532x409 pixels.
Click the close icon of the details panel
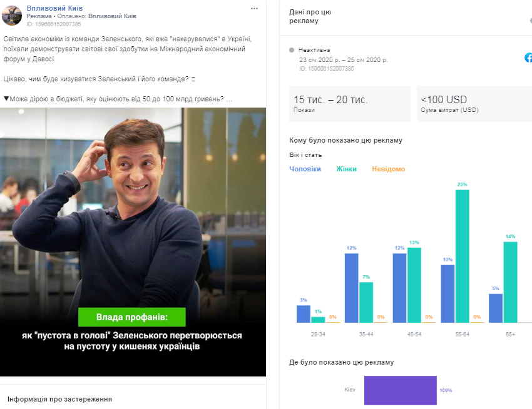[529, 19]
